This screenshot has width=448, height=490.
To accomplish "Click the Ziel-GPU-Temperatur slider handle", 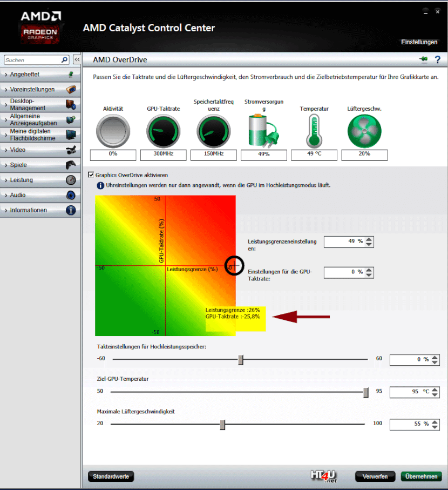I will click(365, 393).
